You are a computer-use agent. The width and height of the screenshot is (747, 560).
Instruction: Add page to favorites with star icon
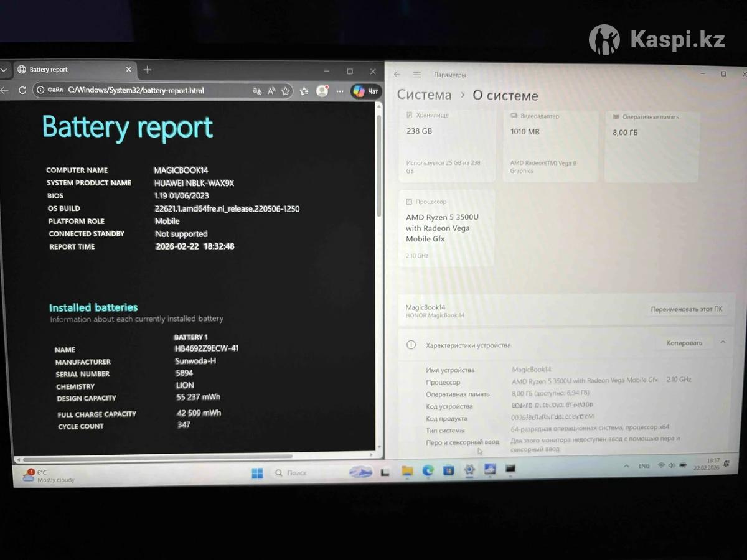point(286,91)
